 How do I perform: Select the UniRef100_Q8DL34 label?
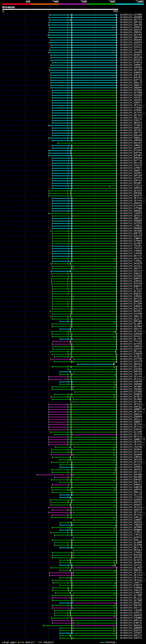[131, 316]
